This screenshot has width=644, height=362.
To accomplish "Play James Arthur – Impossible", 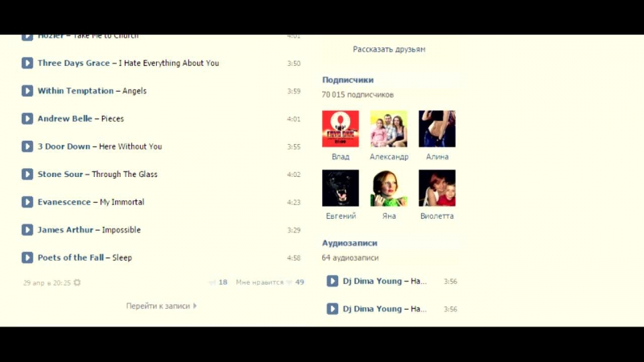I will point(27,230).
